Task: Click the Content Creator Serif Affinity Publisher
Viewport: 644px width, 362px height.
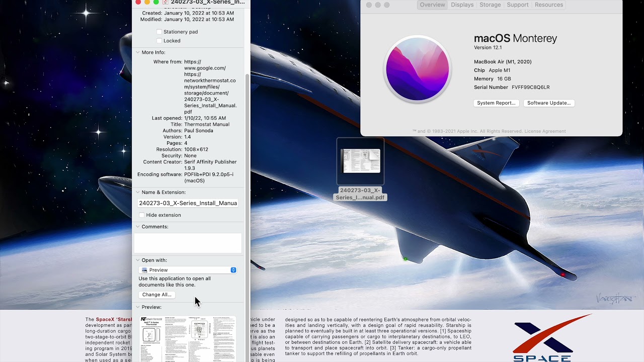Action: 210,165
